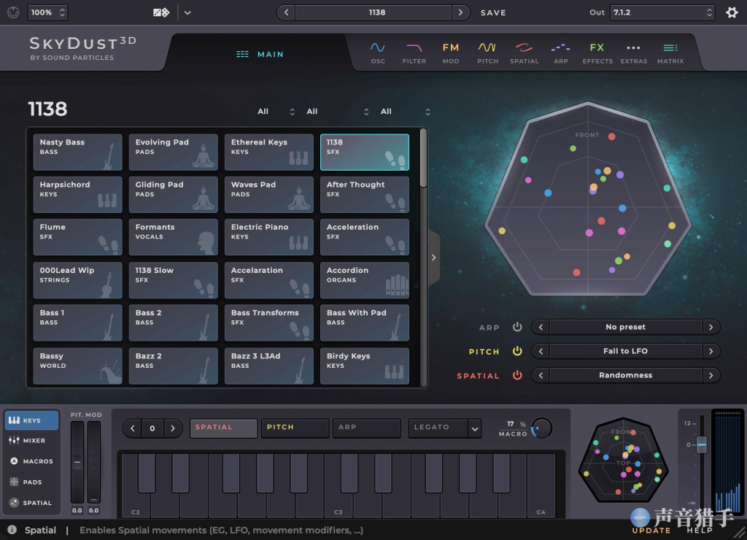The height and width of the screenshot is (540, 747).
Task: Select next Spatial preset arrow
Action: [x=711, y=375]
